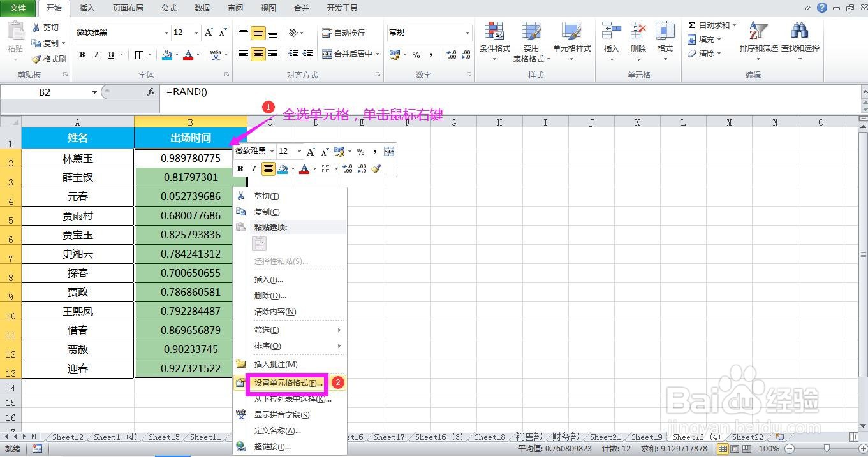Open the mini toolbar font size dropdown
The height and width of the screenshot is (457, 868).
click(299, 151)
